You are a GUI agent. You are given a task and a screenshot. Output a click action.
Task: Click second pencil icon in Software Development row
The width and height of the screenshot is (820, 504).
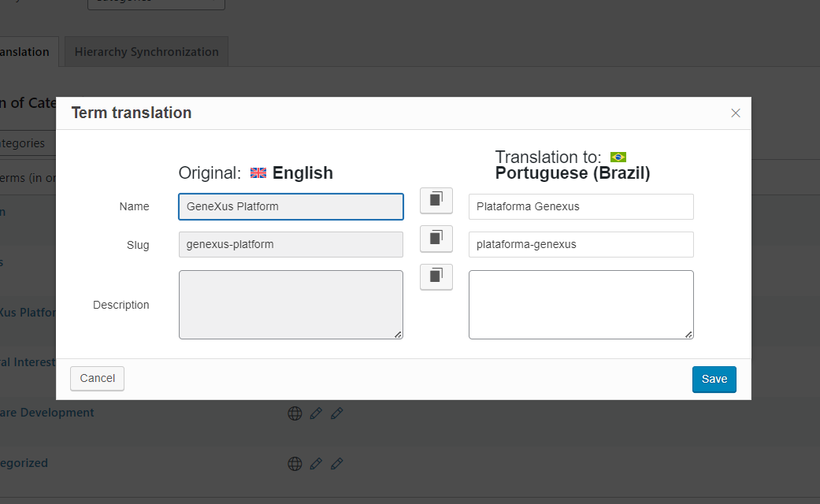coord(337,413)
